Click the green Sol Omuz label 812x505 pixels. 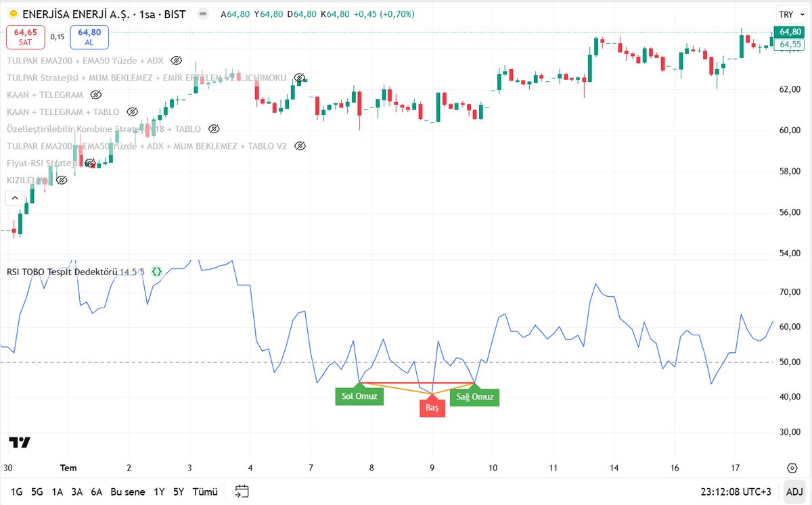point(359,396)
